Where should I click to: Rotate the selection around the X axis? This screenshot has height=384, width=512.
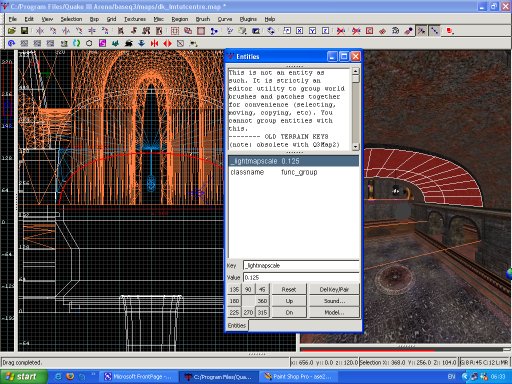(53, 31)
